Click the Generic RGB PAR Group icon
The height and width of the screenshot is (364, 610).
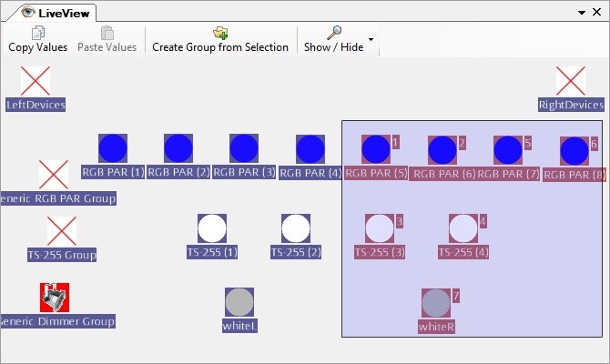point(54,175)
